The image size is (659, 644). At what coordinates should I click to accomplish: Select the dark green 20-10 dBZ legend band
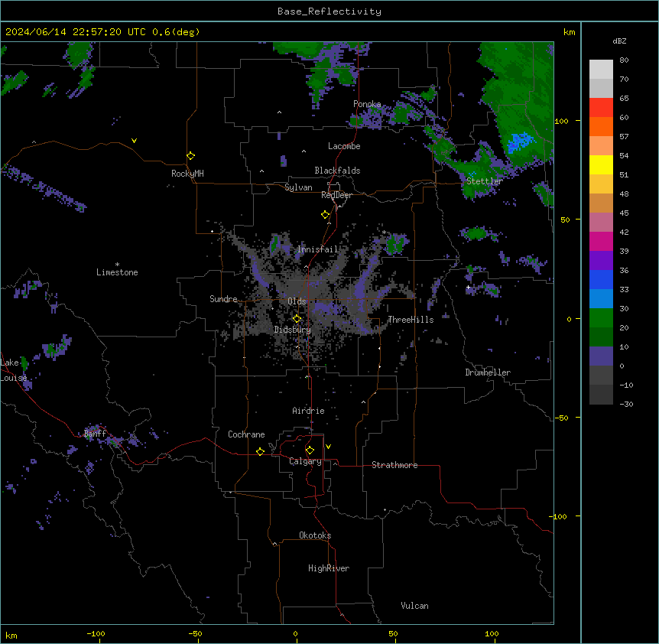[601, 337]
